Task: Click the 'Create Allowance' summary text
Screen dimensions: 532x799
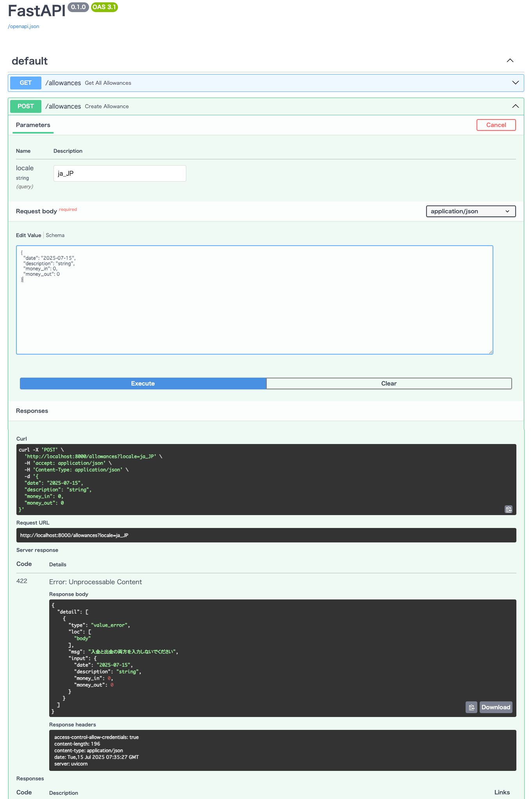Action: click(x=107, y=106)
